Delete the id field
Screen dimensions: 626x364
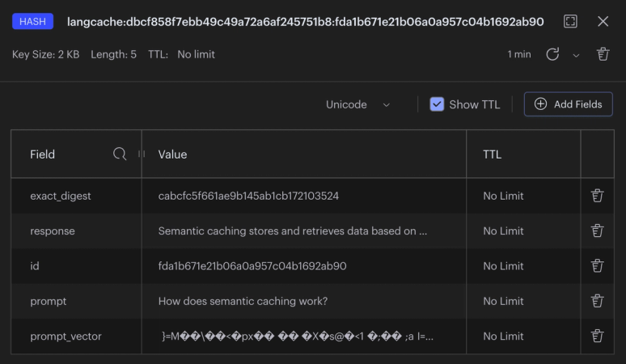(x=597, y=266)
